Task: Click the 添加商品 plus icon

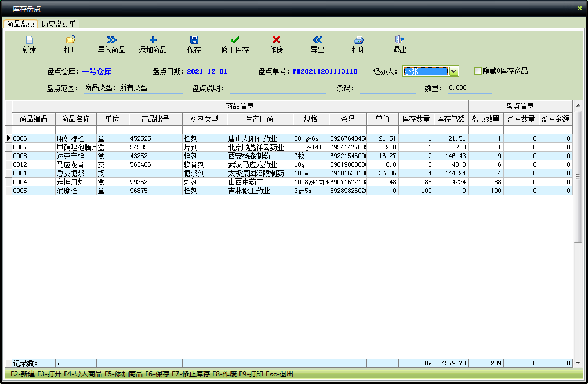Action: point(153,40)
